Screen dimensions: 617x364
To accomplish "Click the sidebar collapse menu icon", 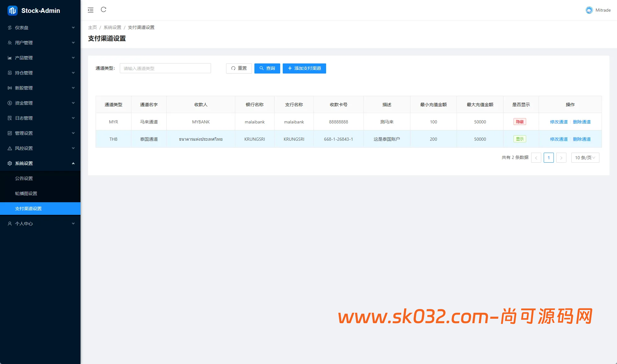I will [x=91, y=10].
